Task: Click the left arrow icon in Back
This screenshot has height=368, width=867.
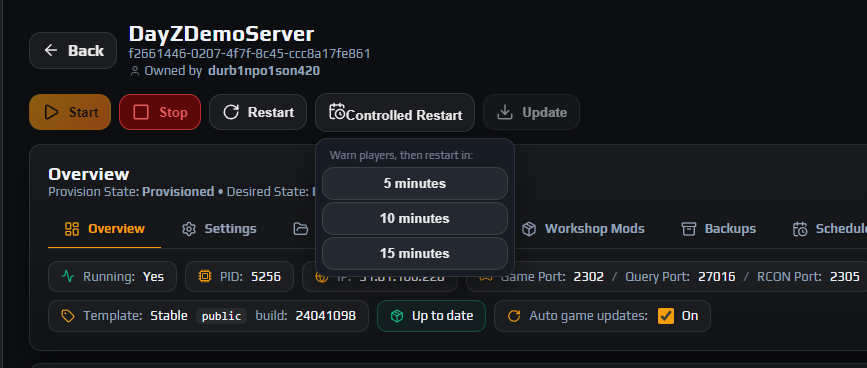Action: pos(51,50)
